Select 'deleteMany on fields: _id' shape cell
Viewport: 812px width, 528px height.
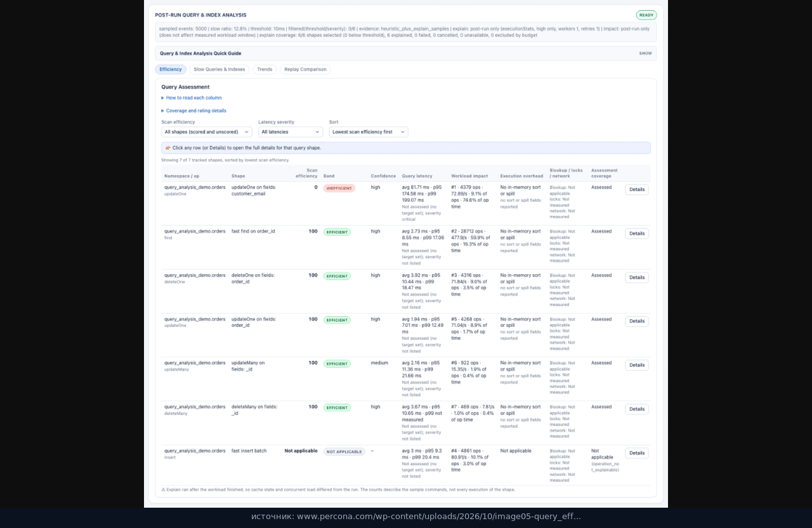[254, 410]
